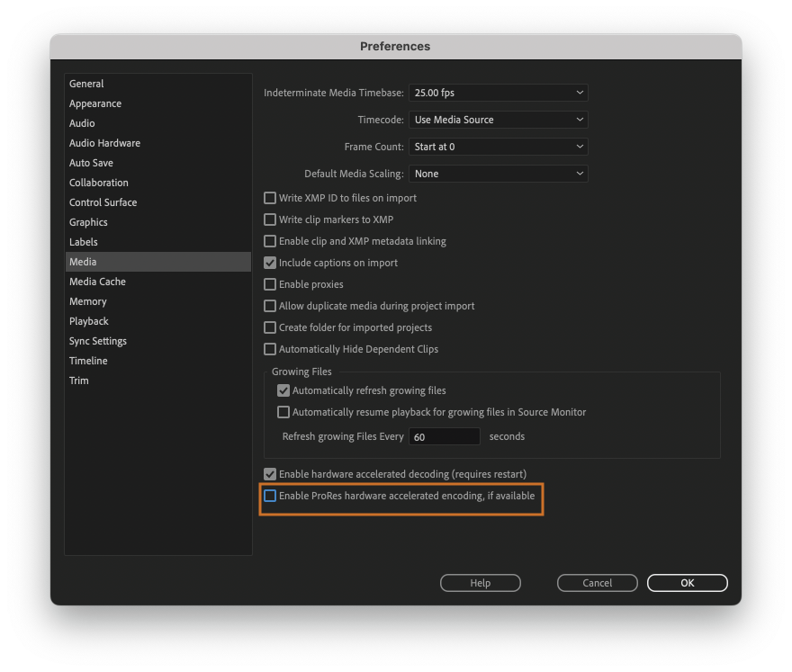Screen dimensions: 792x672
Task: Open the Timeline preferences section
Action: point(88,361)
